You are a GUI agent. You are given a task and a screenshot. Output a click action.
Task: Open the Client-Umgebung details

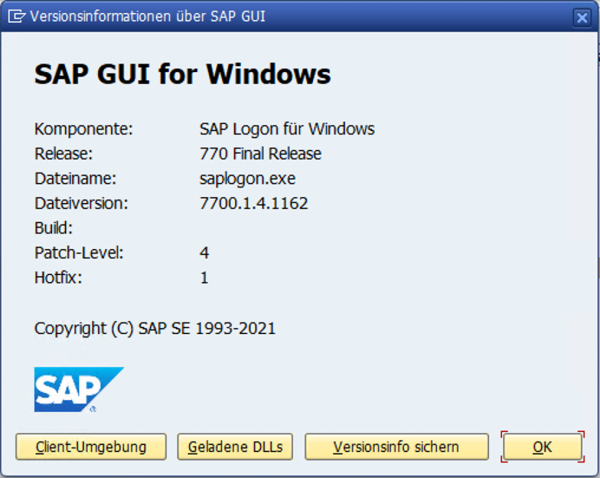pyautogui.click(x=91, y=447)
